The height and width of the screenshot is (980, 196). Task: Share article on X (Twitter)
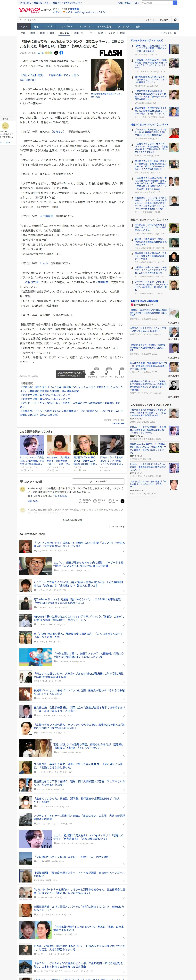pos(56,53)
